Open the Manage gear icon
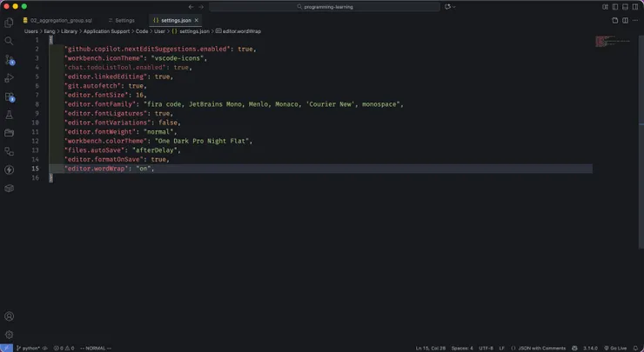 click(9, 335)
